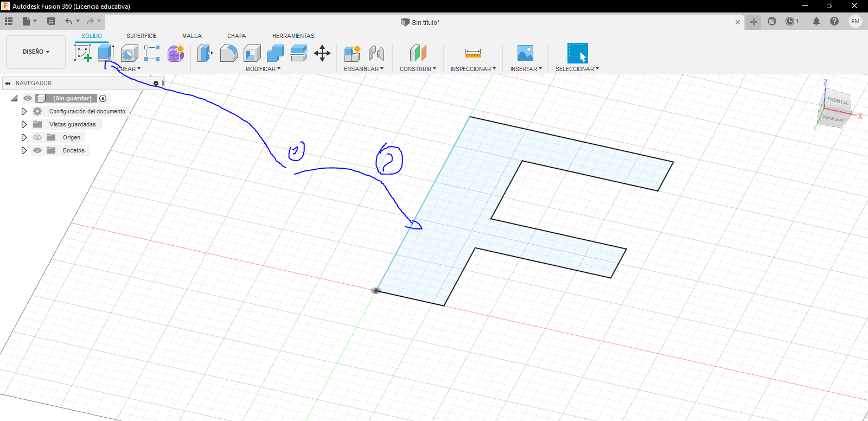Undo the last action
Viewport: 868px width, 421px height.
[68, 21]
